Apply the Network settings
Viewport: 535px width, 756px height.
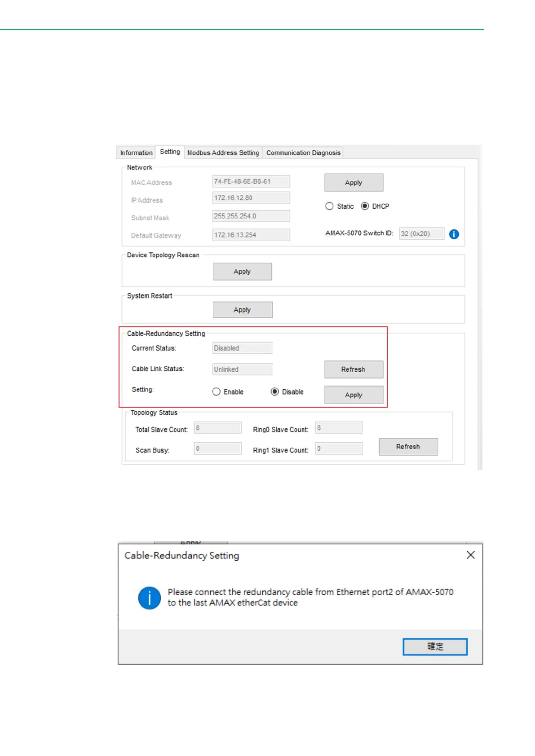pyautogui.click(x=354, y=183)
